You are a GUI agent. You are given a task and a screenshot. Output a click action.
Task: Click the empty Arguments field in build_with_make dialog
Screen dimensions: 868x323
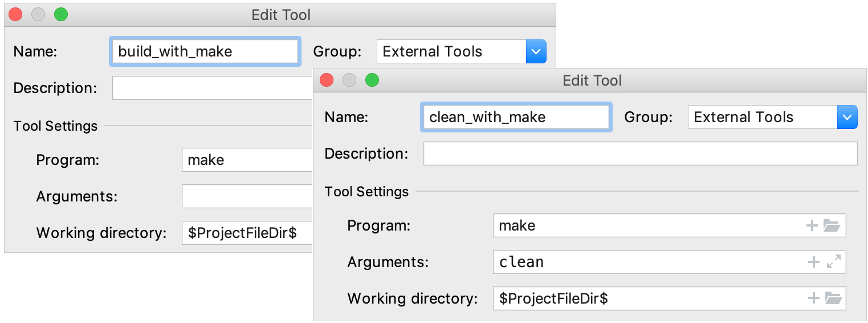click(x=247, y=197)
